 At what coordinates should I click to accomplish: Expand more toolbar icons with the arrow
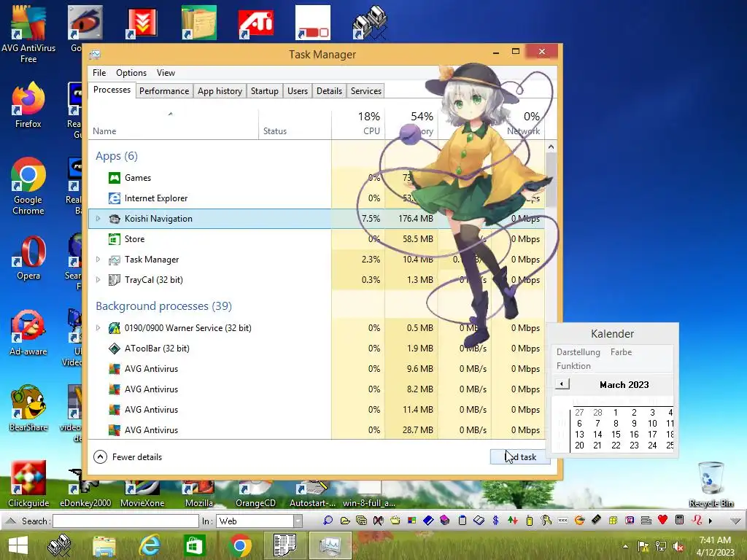click(x=711, y=521)
